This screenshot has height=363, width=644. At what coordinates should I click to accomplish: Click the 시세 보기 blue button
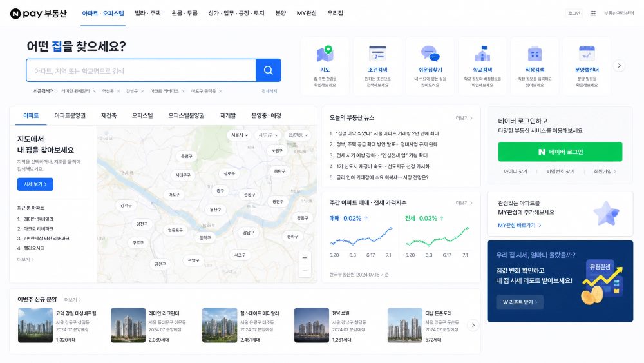pos(35,184)
